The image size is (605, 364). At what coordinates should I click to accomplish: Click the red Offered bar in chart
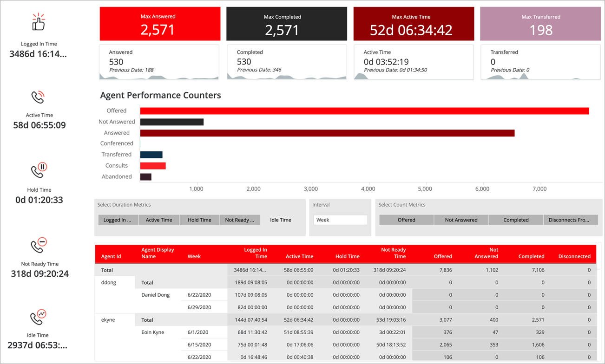click(364, 111)
